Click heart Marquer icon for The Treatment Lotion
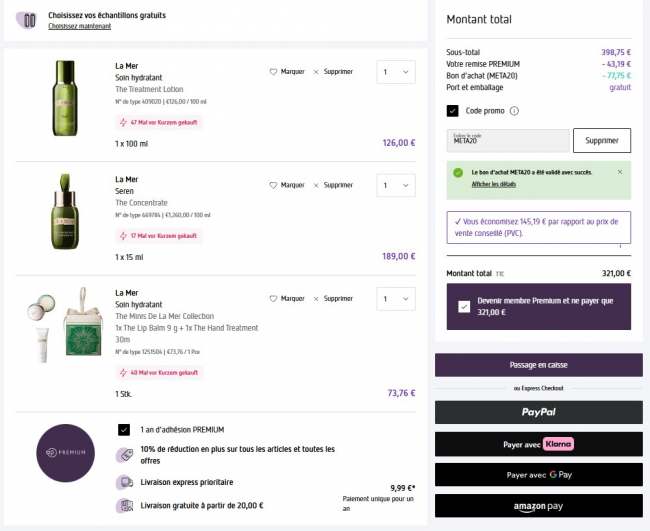Viewport: 650px width, 531px height. [273, 72]
